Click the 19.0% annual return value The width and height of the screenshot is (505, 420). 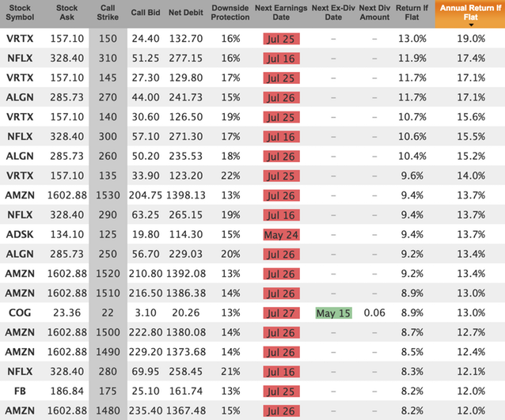tap(471, 39)
